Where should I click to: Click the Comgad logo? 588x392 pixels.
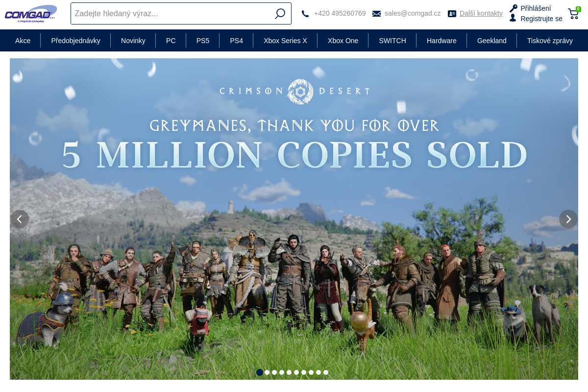pos(31,13)
